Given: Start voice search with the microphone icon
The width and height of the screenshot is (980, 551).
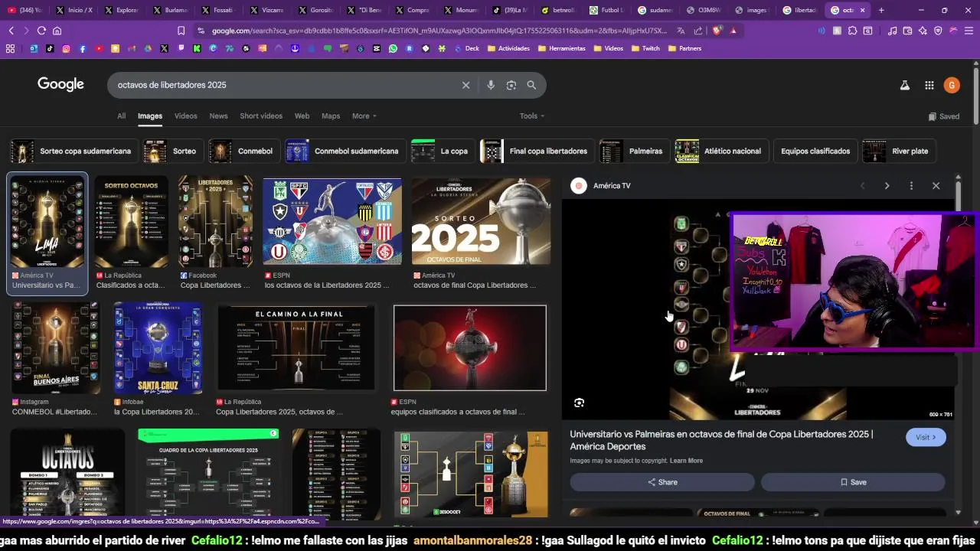Looking at the screenshot, I should [x=491, y=85].
